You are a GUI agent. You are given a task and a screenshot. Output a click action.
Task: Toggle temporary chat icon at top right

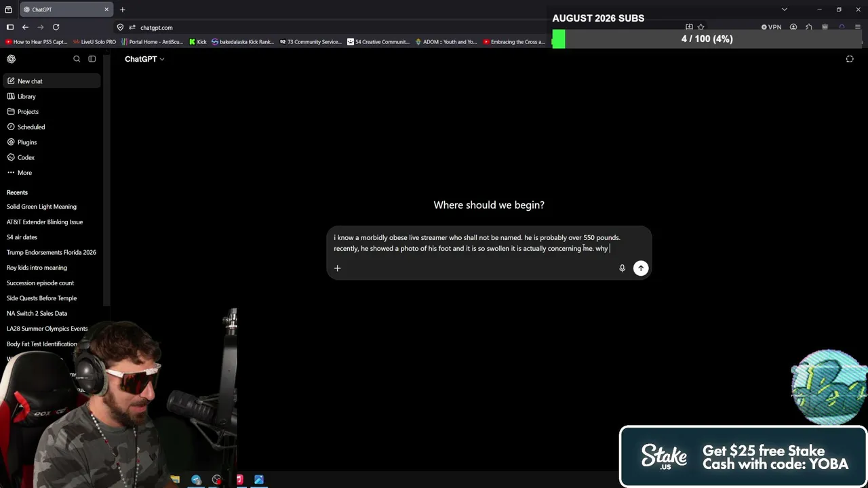pos(850,59)
